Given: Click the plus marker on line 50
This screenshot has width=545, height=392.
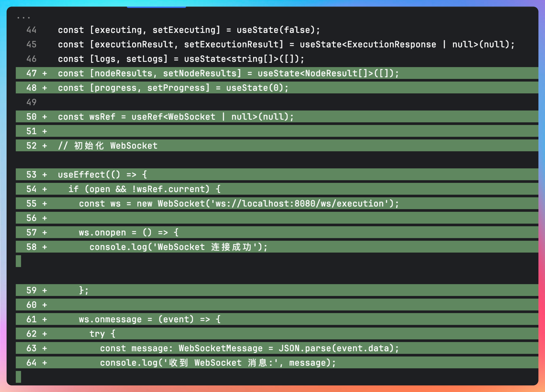Looking at the screenshot, I should point(44,117).
